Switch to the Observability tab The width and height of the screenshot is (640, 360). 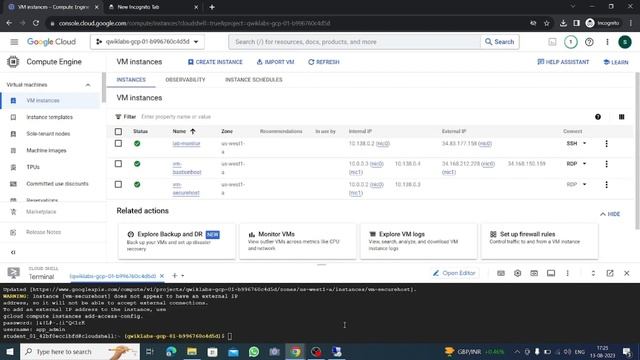tap(185, 80)
